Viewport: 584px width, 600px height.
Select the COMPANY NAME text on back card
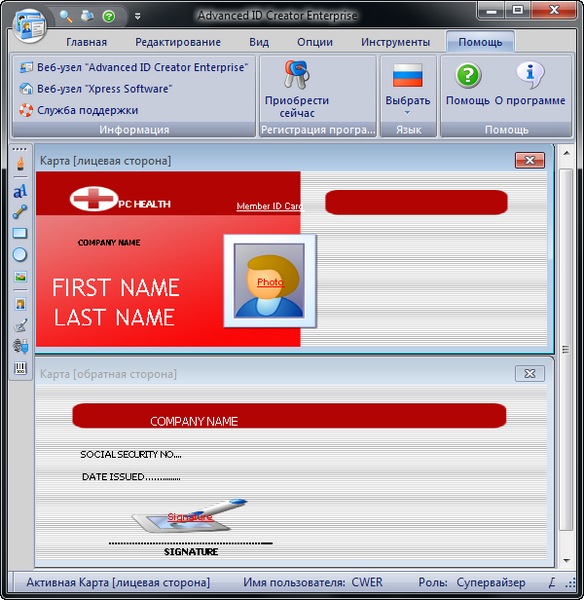point(194,421)
